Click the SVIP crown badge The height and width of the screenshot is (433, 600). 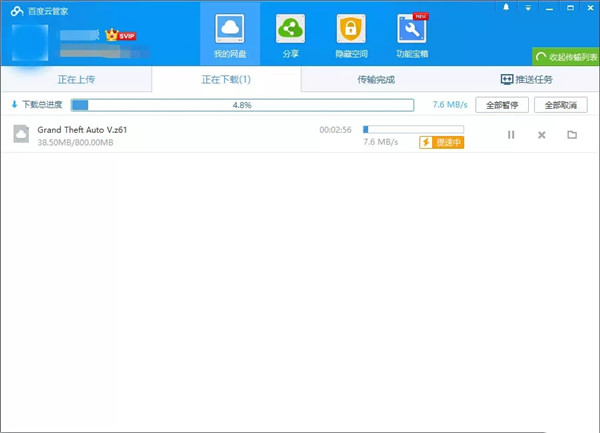tap(119, 35)
